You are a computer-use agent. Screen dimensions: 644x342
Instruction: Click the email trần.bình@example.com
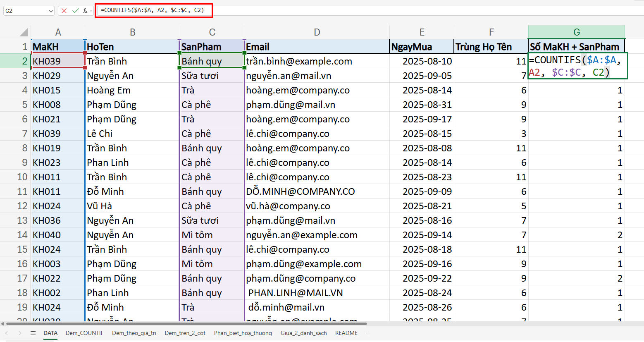pos(317,61)
